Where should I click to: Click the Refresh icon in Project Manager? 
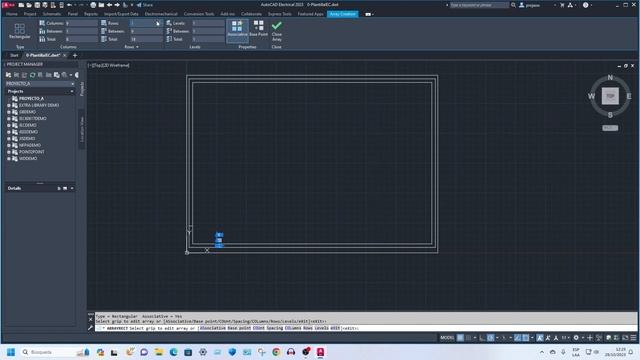[x=32, y=75]
